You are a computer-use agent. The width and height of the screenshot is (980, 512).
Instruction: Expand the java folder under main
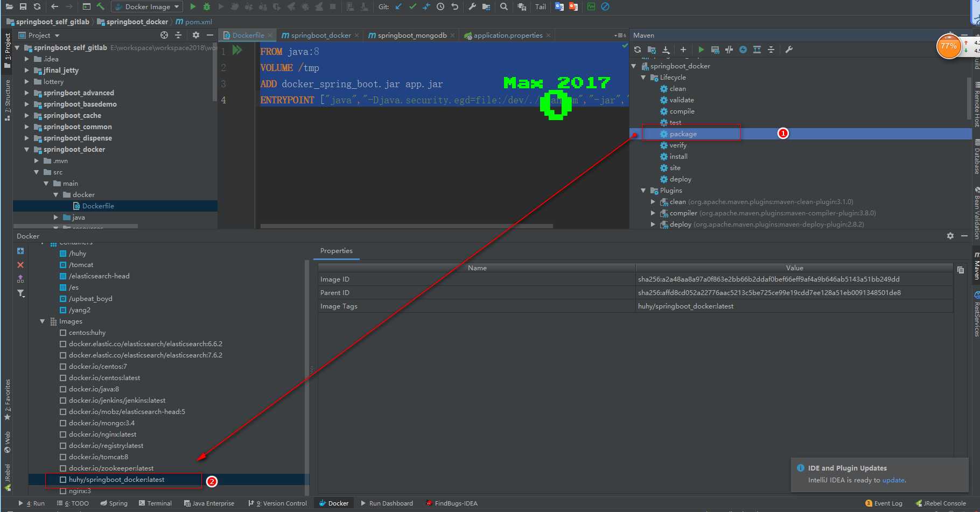(x=56, y=218)
